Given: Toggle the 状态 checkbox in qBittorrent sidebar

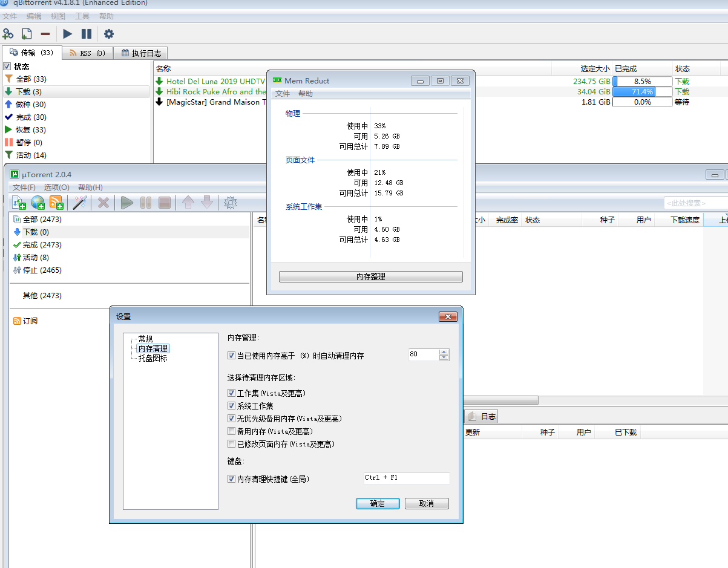Looking at the screenshot, I should [x=7, y=67].
